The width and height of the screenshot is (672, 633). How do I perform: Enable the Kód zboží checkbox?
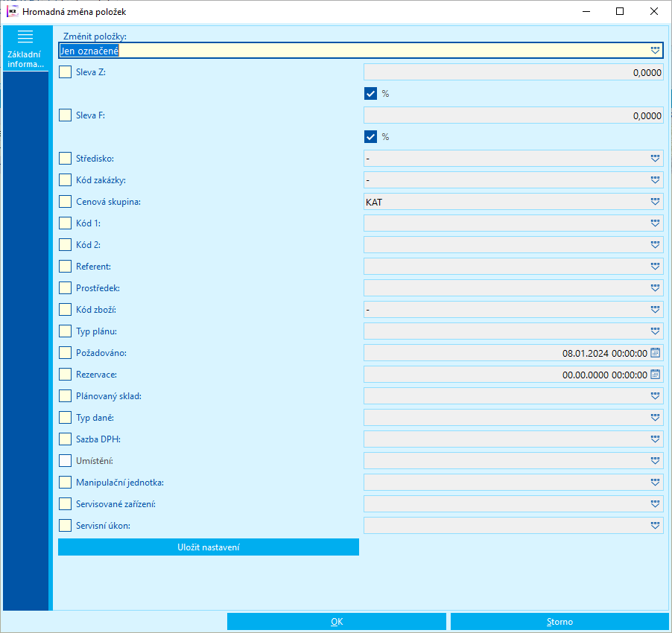pyautogui.click(x=65, y=310)
